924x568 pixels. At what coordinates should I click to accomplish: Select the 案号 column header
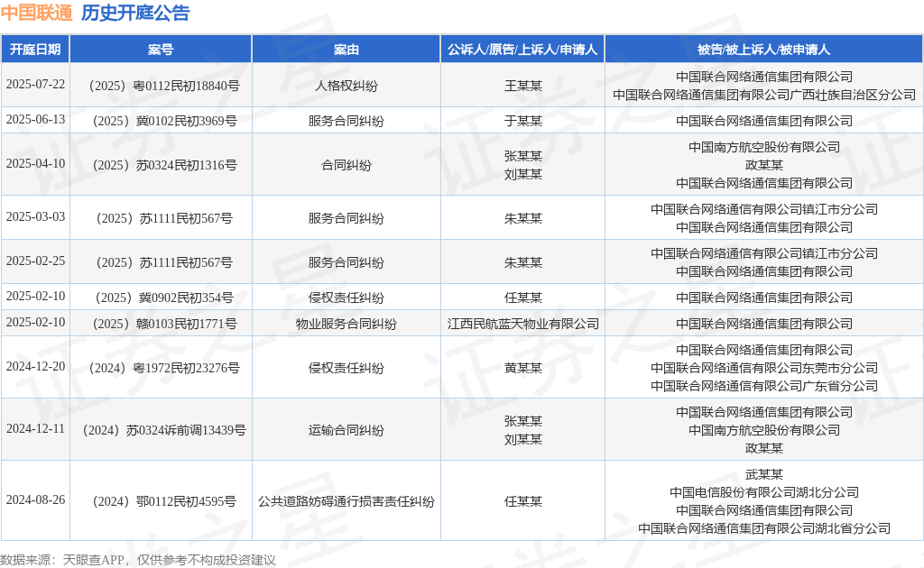tap(161, 50)
